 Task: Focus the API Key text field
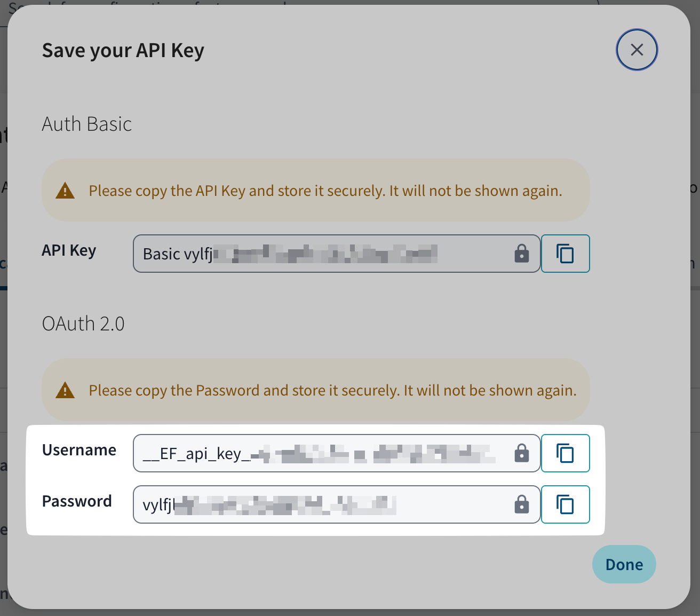[320, 254]
